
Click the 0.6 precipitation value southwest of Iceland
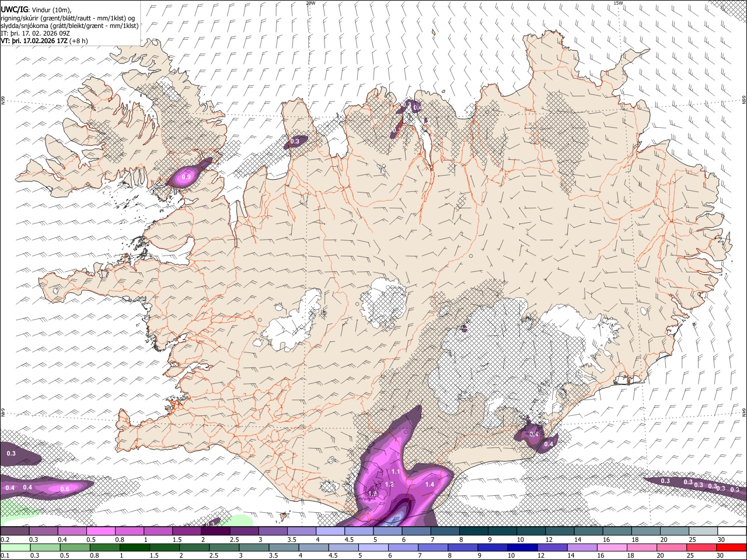65,489
